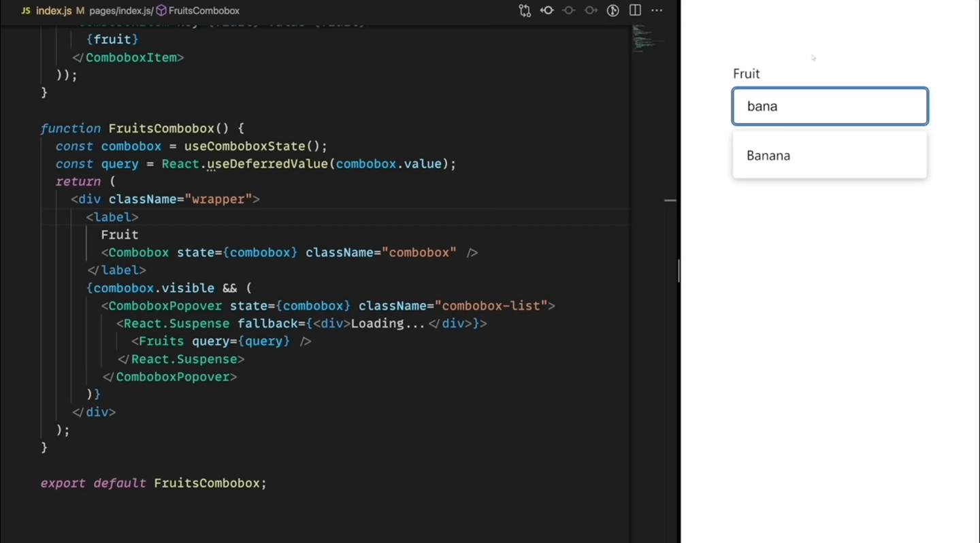Click the current change indicator circle icon
Image resolution: width=980 pixels, height=543 pixels.
tap(569, 10)
